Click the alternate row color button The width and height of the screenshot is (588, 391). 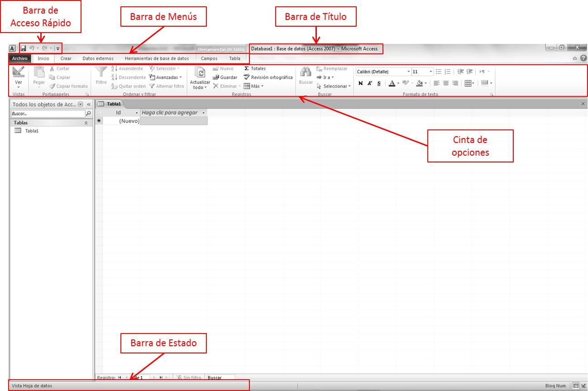click(484, 83)
